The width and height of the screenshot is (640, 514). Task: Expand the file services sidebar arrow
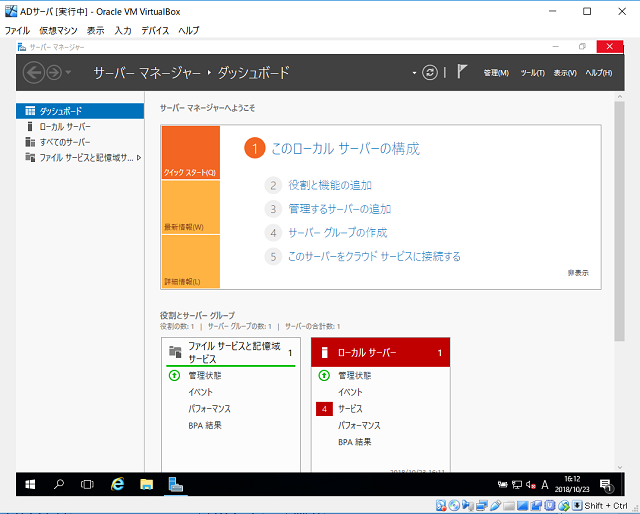tap(139, 158)
